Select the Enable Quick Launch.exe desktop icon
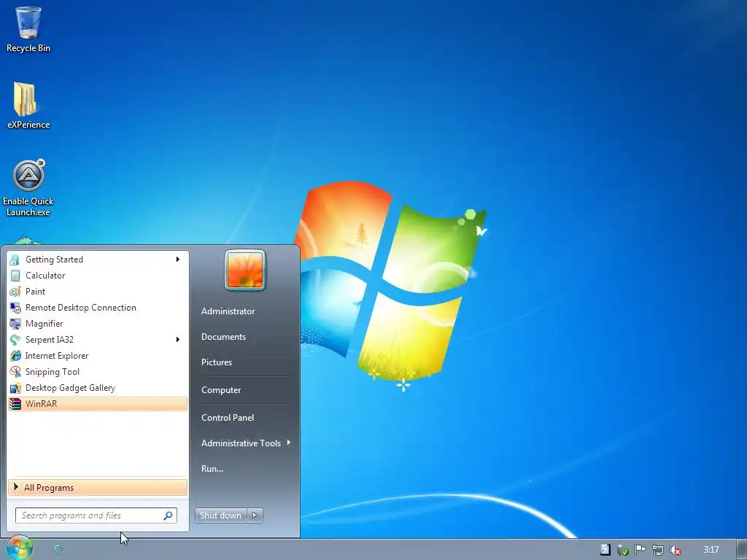Screen dimensions: 747x560 [x=28, y=175]
